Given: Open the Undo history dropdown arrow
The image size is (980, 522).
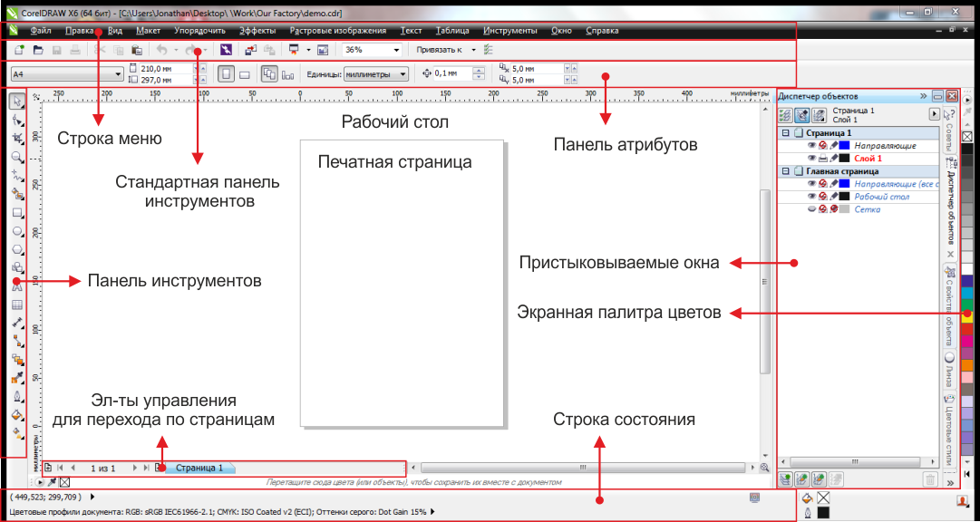Looking at the screenshot, I should [176, 50].
